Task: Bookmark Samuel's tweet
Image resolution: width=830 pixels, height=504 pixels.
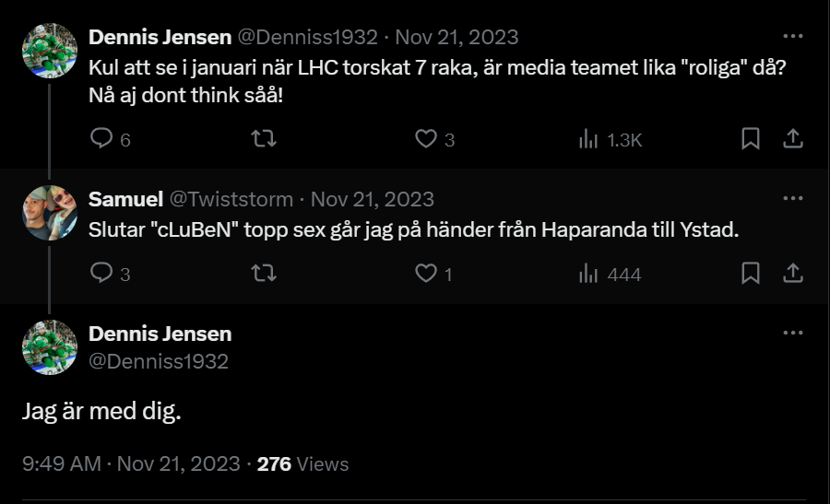Action: (751, 274)
